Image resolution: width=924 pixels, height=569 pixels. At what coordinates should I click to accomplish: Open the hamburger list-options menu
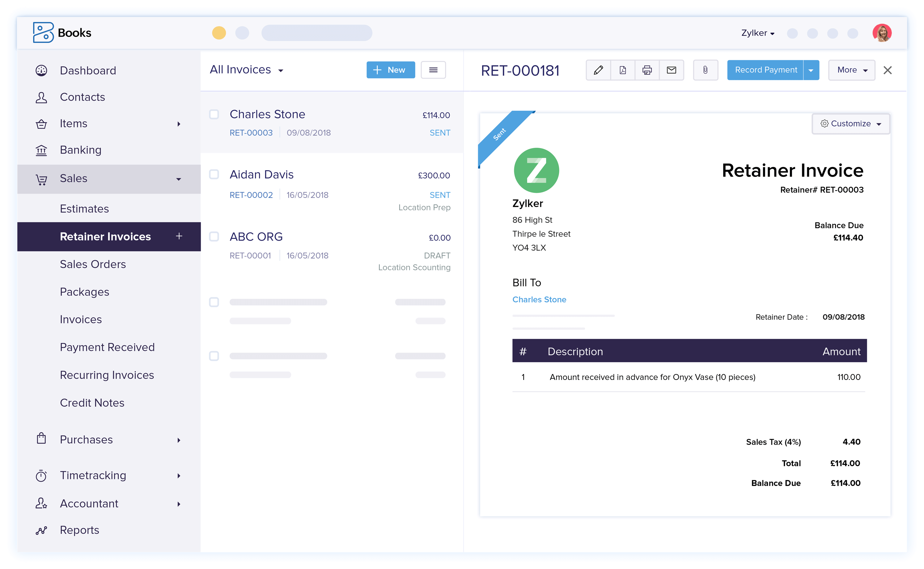coord(433,70)
